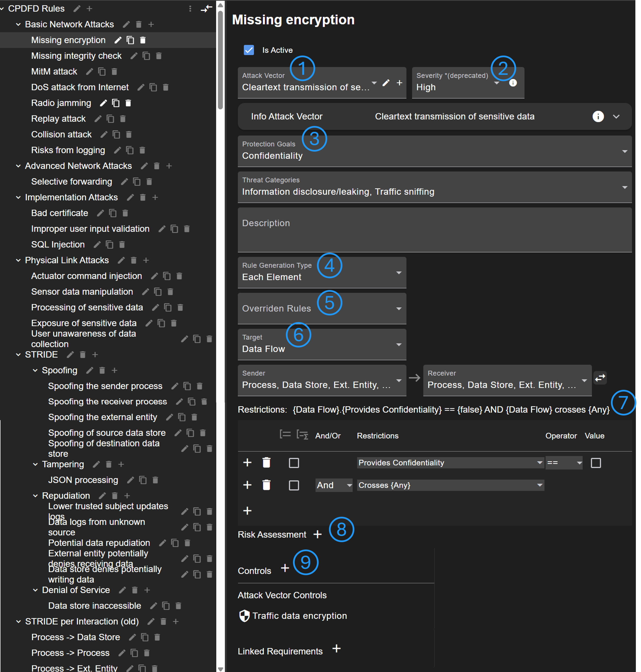Uncheck the Is Active checkbox
This screenshot has height=672, width=641.
click(249, 50)
